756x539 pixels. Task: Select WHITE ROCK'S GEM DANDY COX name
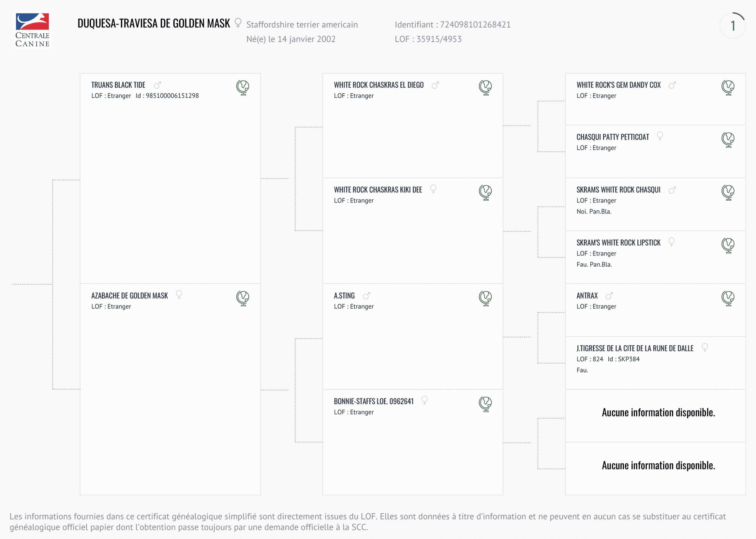[x=618, y=85]
